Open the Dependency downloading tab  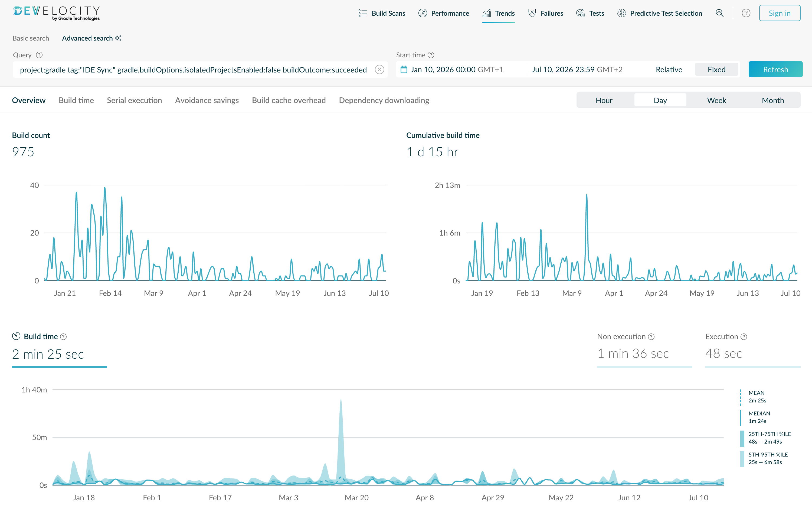384,100
